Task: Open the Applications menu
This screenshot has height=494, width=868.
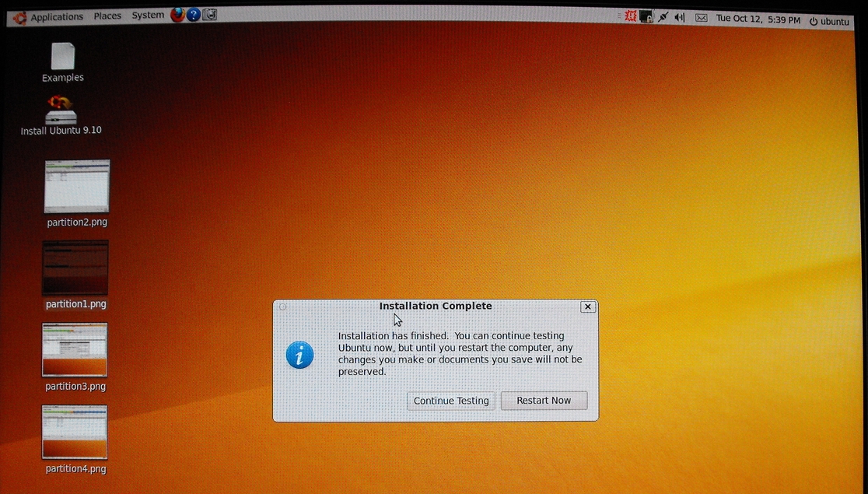Action: tap(56, 16)
